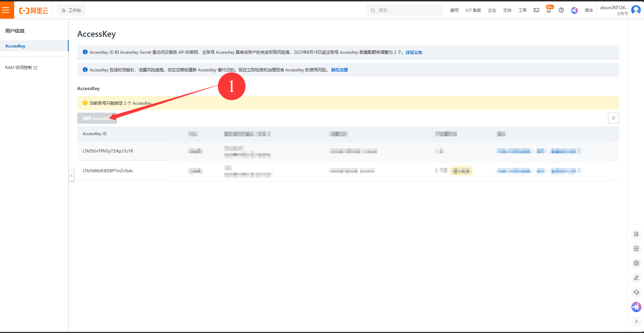Collapse the left sidebar panel
This screenshot has height=333, width=644.
coord(72,175)
